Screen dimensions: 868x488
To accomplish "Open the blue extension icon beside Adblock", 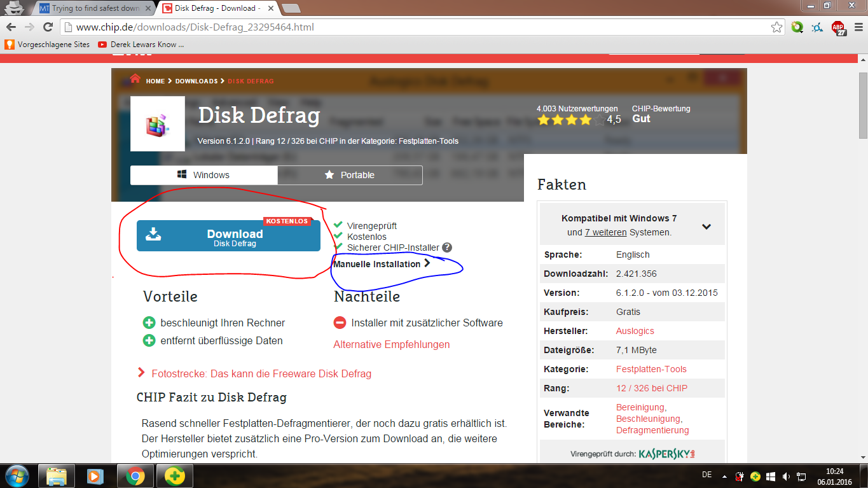I will pos(818,27).
